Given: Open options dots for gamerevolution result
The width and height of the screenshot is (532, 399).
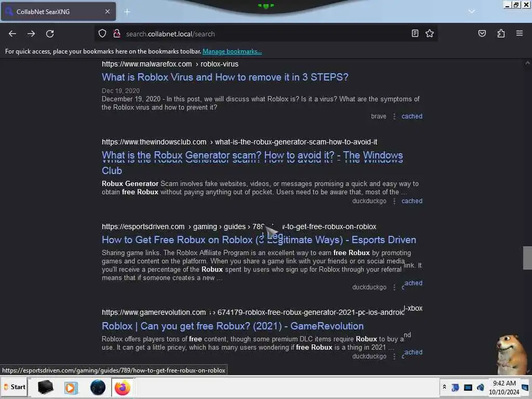Looking at the screenshot, I should point(394,356).
